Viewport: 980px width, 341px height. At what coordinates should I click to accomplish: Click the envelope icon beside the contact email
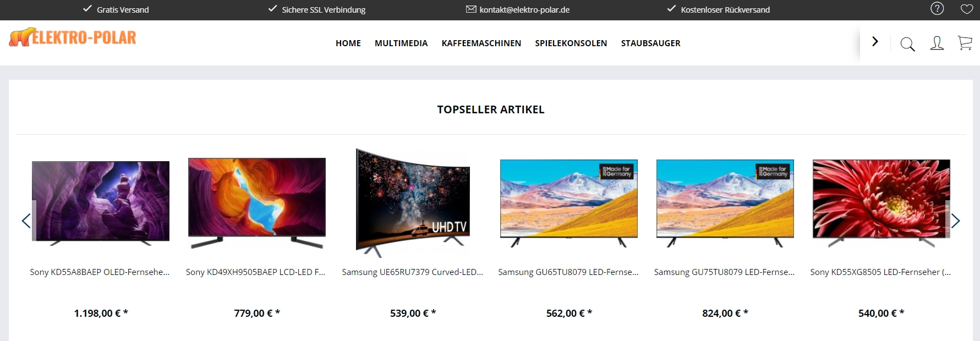tap(471, 9)
